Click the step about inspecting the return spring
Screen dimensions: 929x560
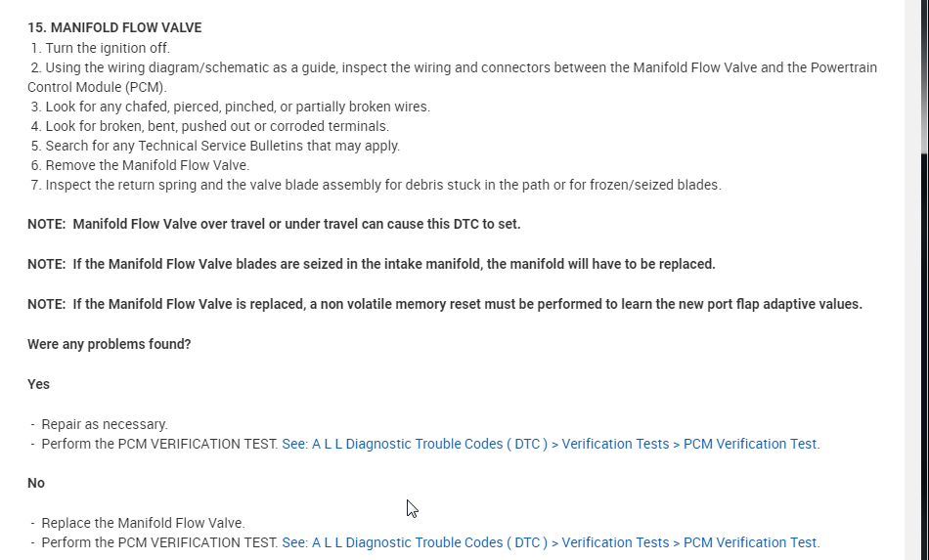click(382, 185)
